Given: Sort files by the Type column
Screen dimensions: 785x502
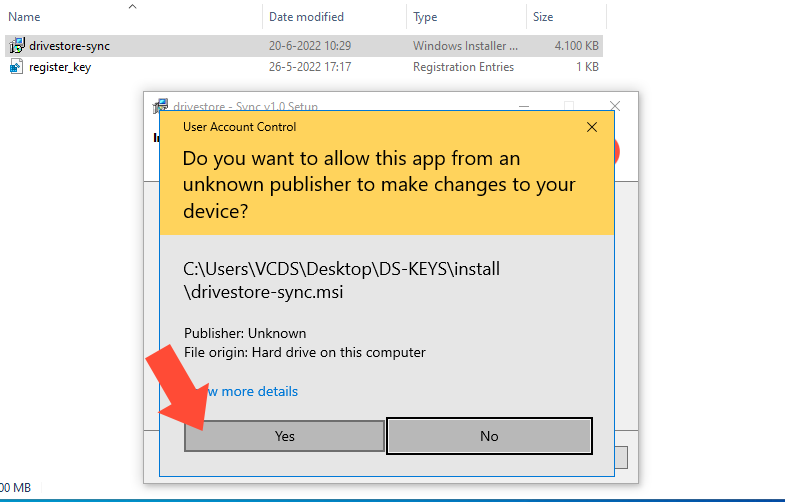Looking at the screenshot, I should [425, 17].
